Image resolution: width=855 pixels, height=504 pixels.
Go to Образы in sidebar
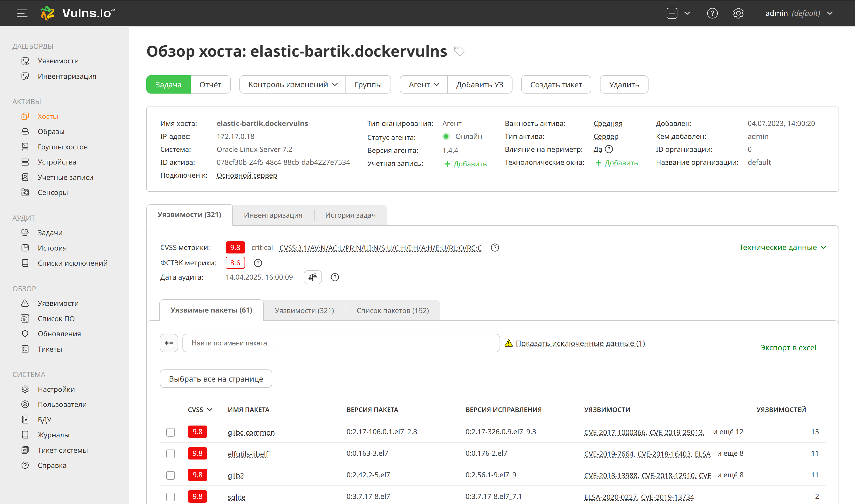(51, 131)
